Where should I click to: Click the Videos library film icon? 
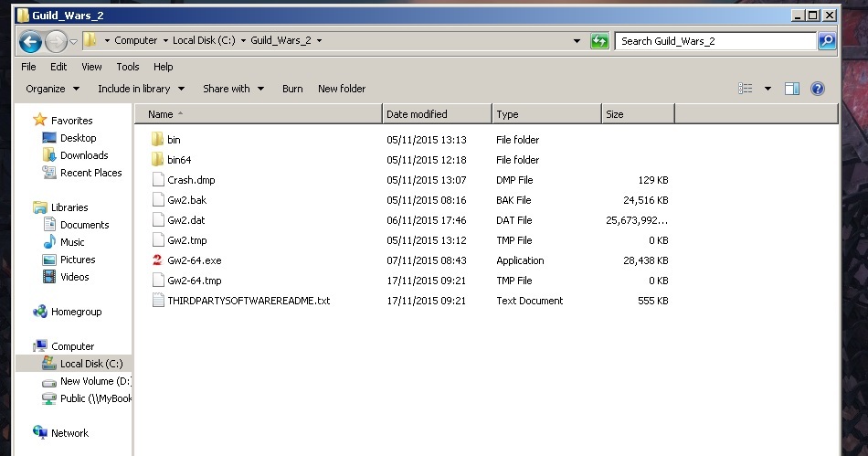[x=49, y=277]
